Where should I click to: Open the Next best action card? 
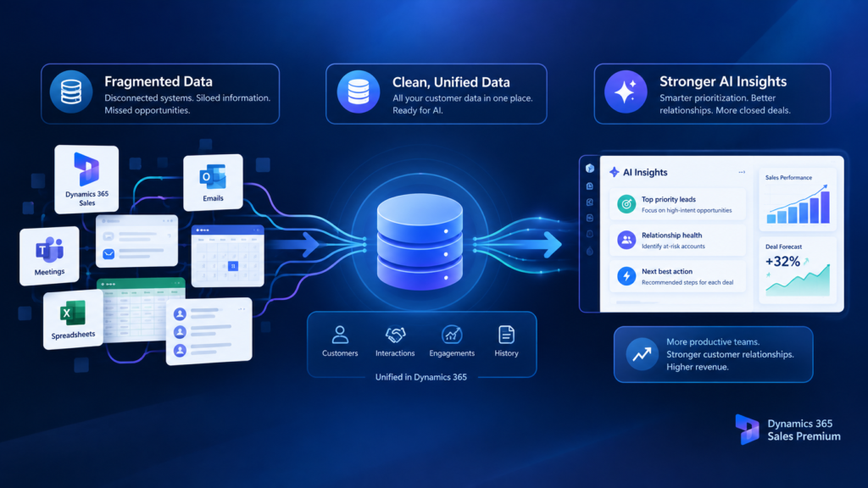[x=677, y=276]
